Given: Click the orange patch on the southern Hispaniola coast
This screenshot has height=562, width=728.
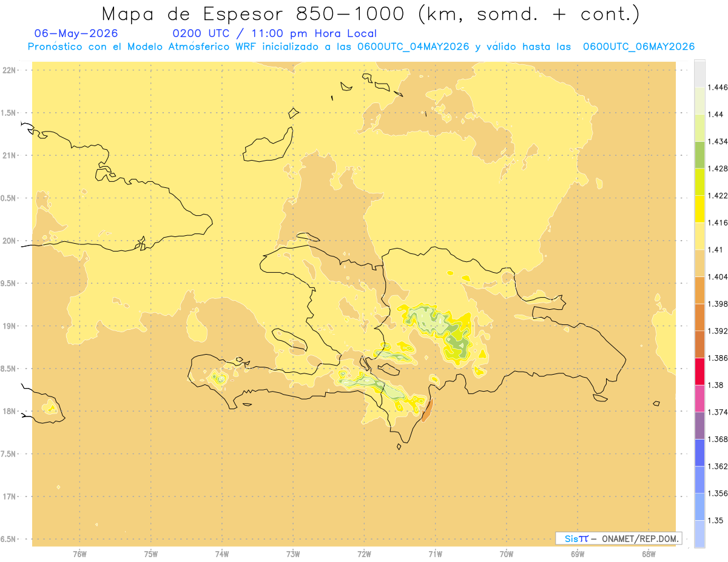Looking at the screenshot, I should point(426,410).
